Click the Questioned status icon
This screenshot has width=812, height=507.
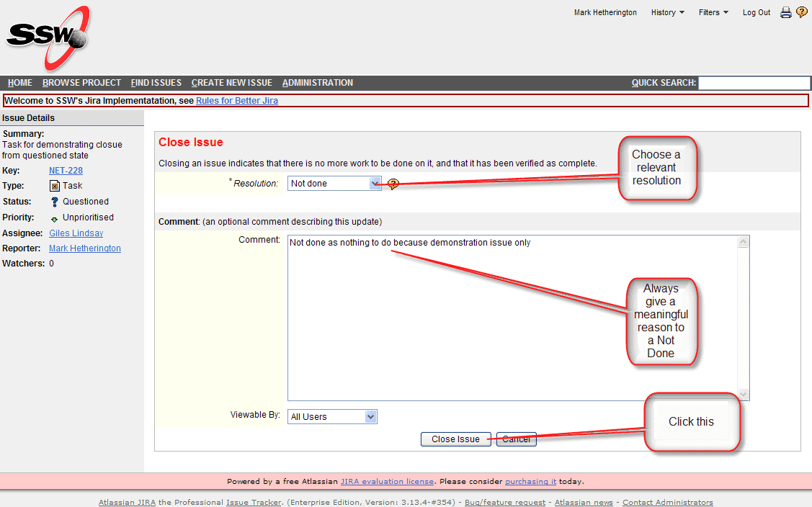pos(55,202)
